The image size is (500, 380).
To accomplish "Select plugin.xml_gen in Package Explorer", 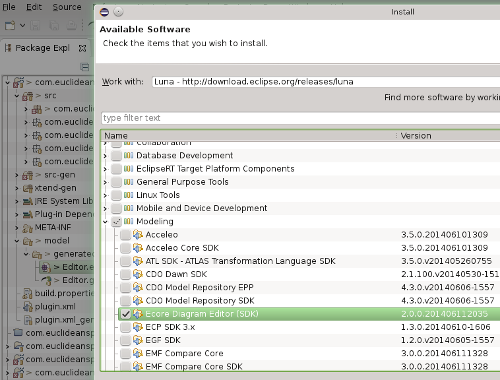I will [64, 320].
